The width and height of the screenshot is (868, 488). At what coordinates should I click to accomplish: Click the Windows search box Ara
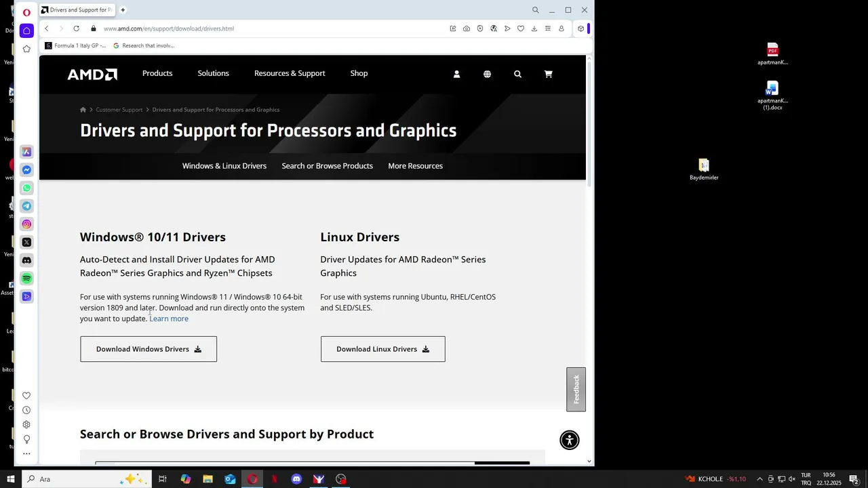[88, 479]
